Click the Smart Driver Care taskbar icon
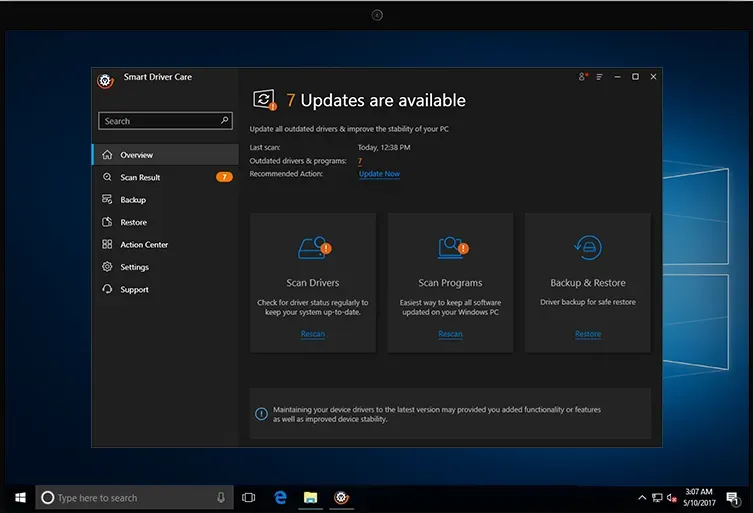The height and width of the screenshot is (513, 753). click(341, 498)
